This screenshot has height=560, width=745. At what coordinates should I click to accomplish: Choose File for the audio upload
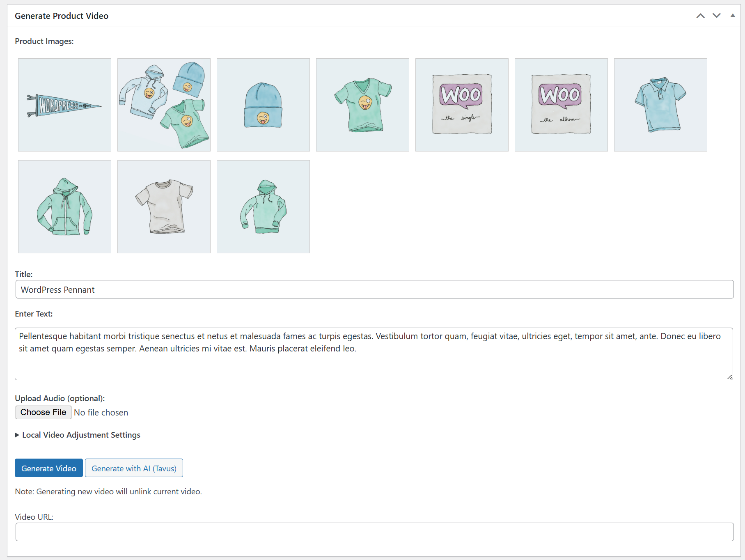[x=43, y=412]
